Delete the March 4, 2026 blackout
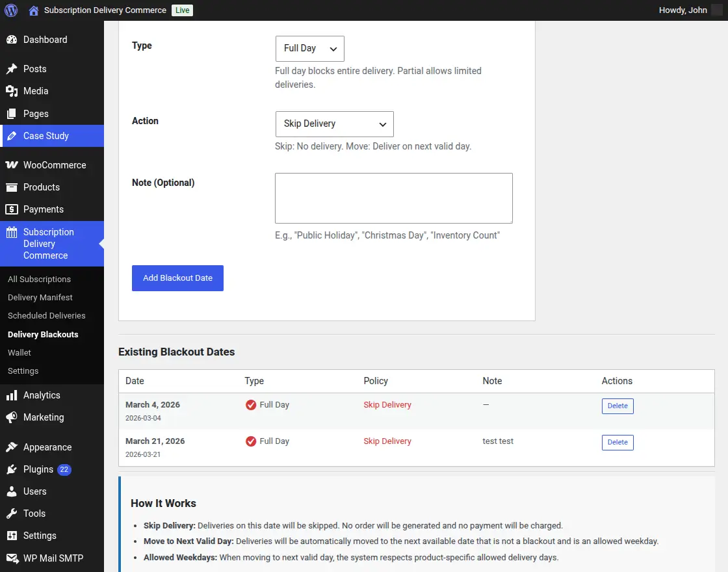This screenshot has height=572, width=728. (617, 406)
